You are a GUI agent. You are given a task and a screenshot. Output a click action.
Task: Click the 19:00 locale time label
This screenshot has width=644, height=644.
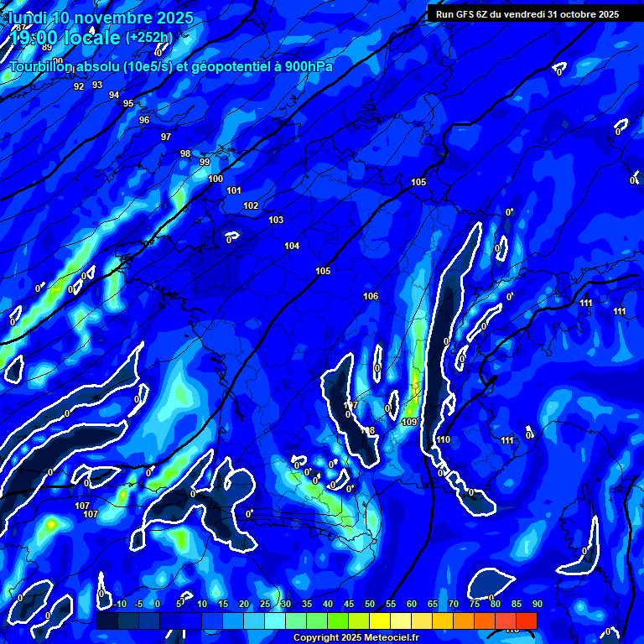click(x=65, y=38)
